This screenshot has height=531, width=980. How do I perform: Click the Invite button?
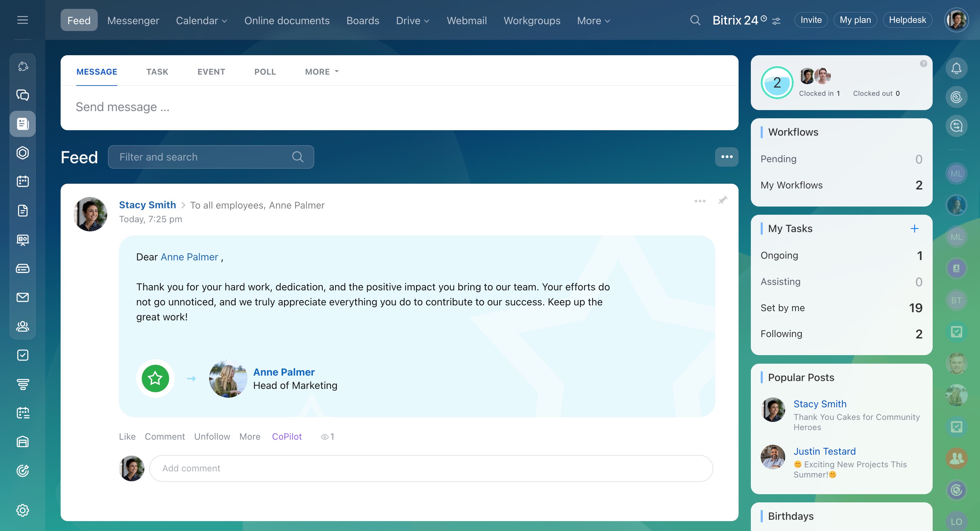point(811,20)
